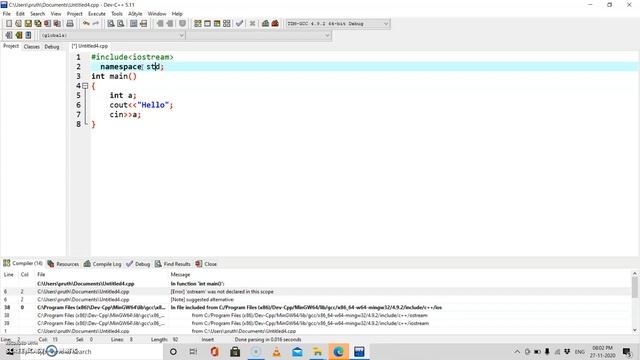
Task: Open VLC from the taskbar
Action: click(276, 351)
